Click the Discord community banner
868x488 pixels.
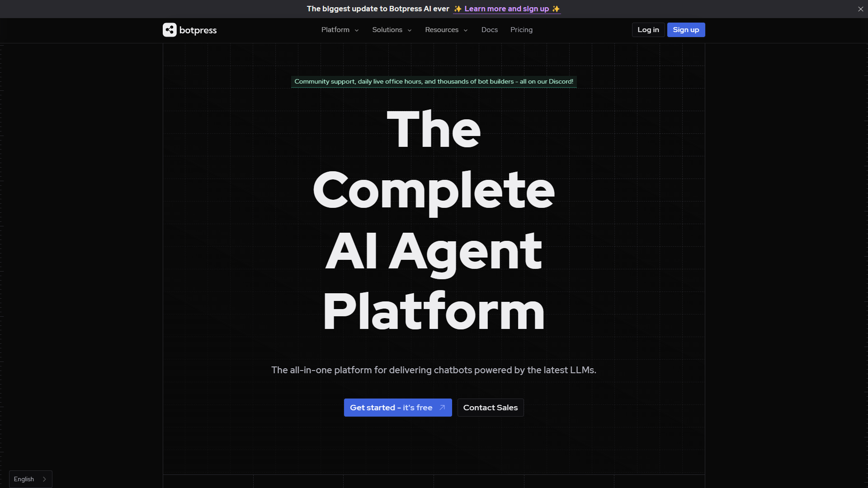pyautogui.click(x=434, y=81)
